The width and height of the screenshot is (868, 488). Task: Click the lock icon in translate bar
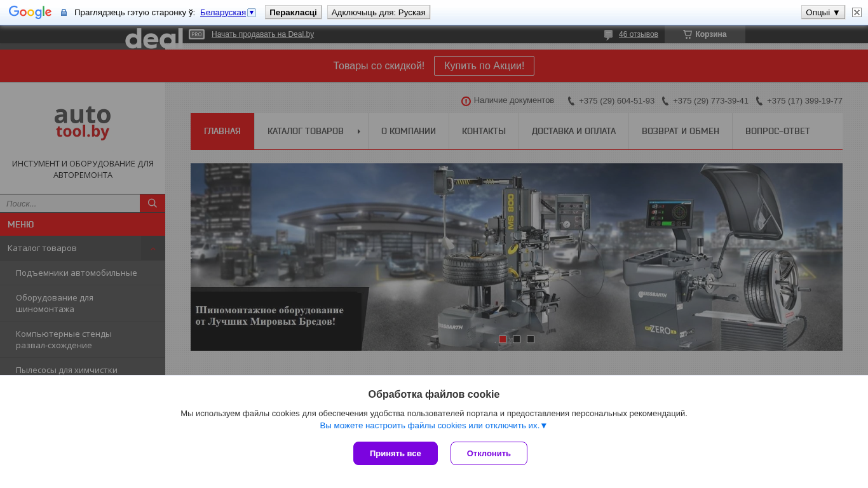point(64,12)
